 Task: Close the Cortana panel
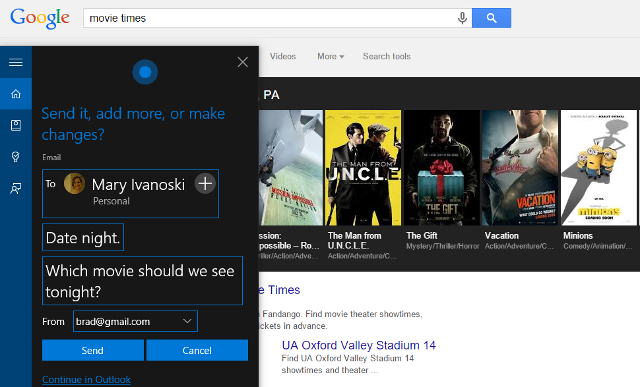pos(243,62)
